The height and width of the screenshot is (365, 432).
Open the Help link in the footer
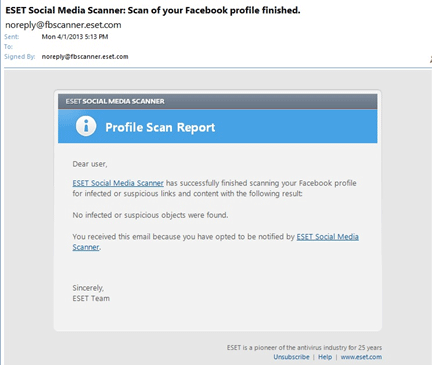(x=325, y=357)
